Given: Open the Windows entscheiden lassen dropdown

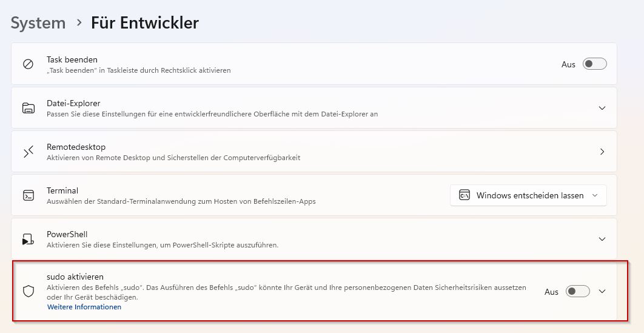Looking at the screenshot, I should 528,195.
